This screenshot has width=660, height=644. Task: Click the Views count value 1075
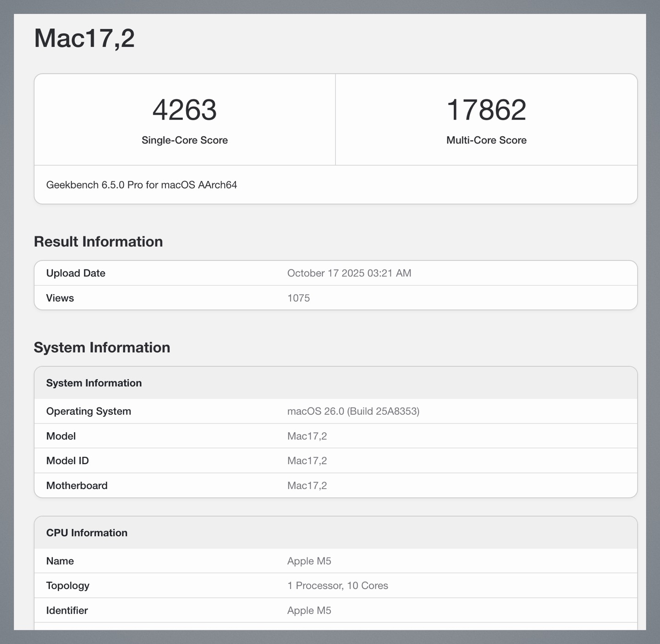[x=298, y=298]
